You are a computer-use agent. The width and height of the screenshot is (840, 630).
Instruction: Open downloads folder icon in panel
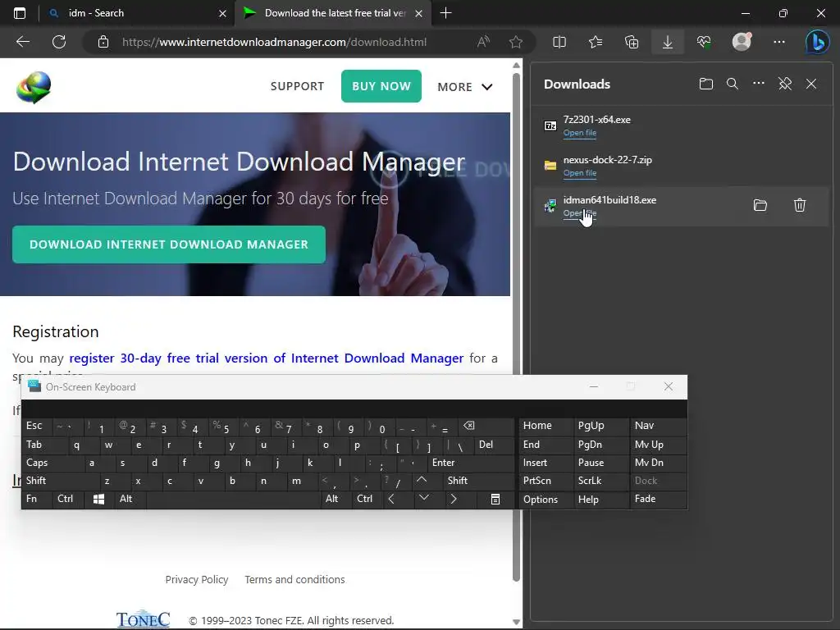(706, 84)
